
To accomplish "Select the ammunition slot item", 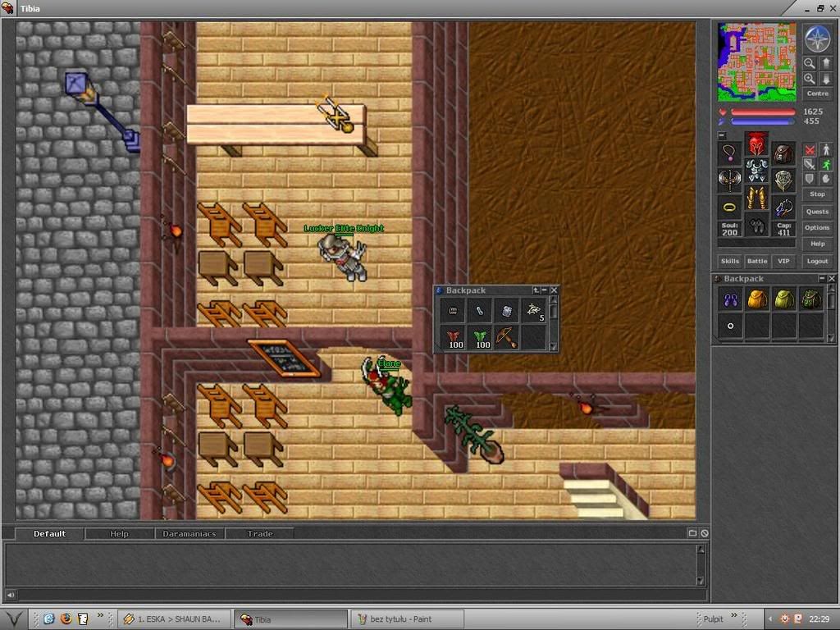I will [x=783, y=208].
